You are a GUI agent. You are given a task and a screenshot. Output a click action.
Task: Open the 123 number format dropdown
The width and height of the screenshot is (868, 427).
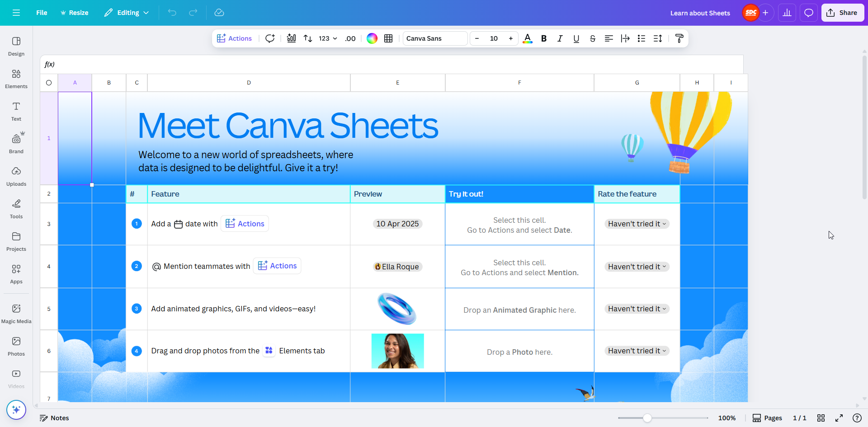tap(328, 38)
